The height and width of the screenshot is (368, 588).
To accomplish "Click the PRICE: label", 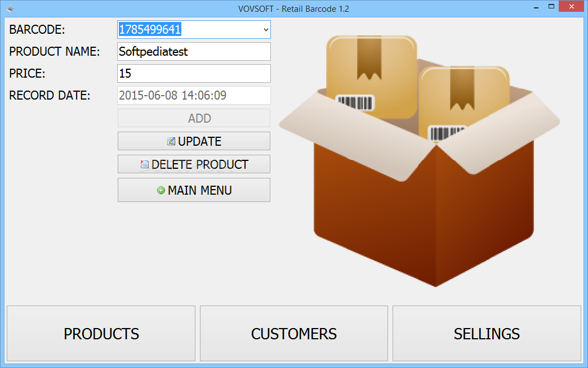I will [x=27, y=74].
